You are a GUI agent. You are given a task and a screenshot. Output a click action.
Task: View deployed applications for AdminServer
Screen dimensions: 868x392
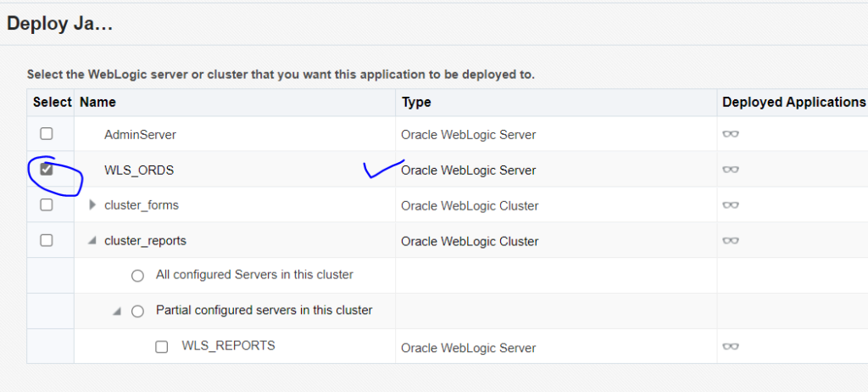731,134
